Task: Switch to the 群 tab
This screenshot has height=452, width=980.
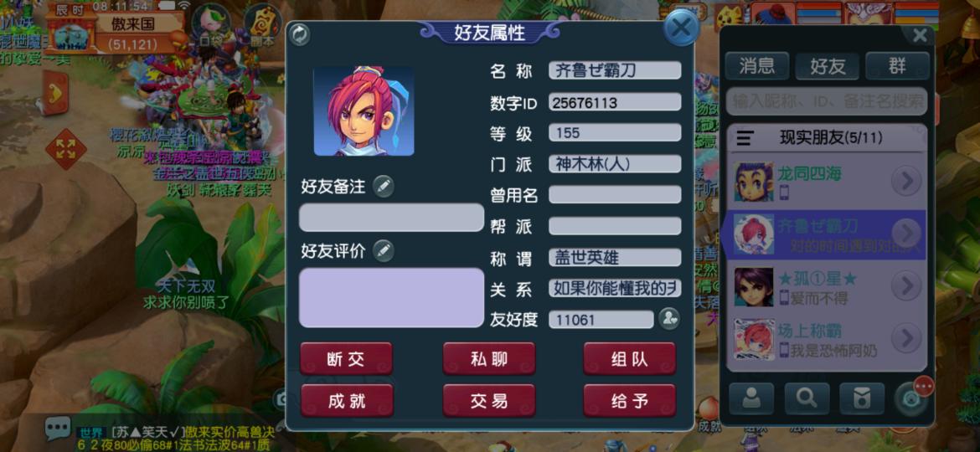Action: pos(898,66)
